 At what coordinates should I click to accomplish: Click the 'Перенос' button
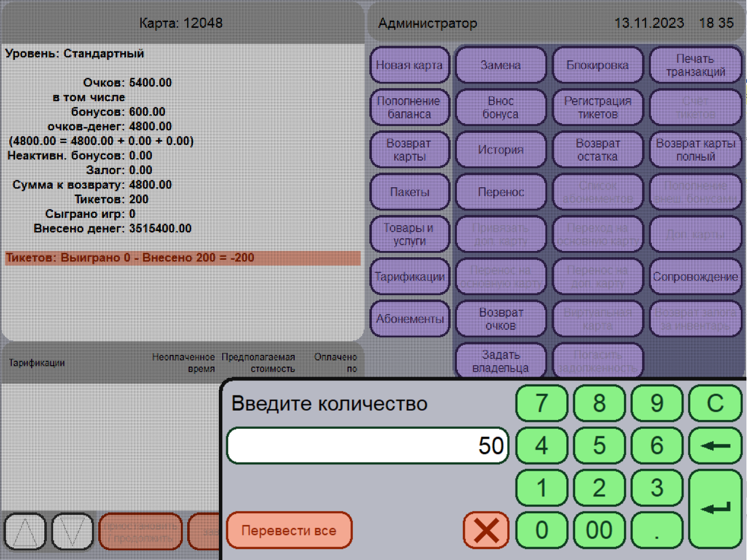[x=501, y=192]
